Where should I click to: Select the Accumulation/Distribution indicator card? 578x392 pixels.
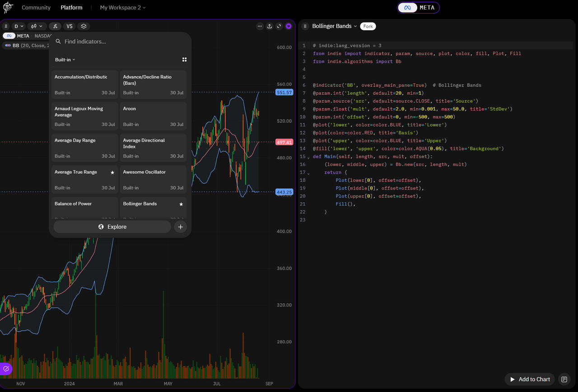tap(84, 84)
